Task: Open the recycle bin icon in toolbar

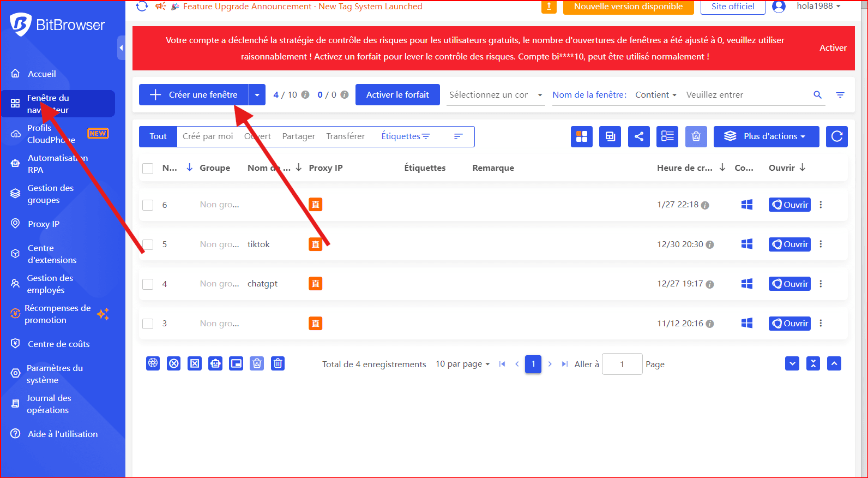Action: pyautogui.click(x=696, y=136)
